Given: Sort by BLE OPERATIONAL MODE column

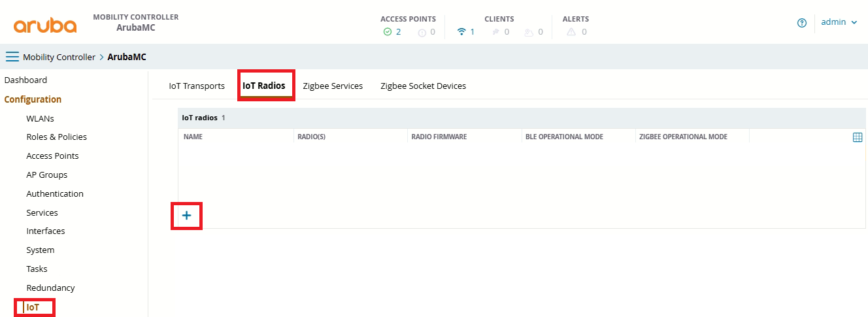Looking at the screenshot, I should (564, 137).
